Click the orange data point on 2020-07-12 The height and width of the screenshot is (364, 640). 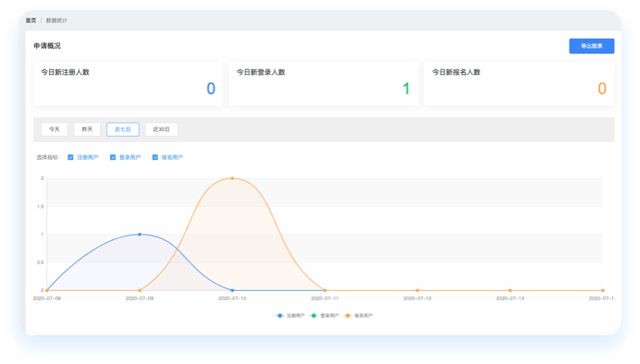coord(417,290)
